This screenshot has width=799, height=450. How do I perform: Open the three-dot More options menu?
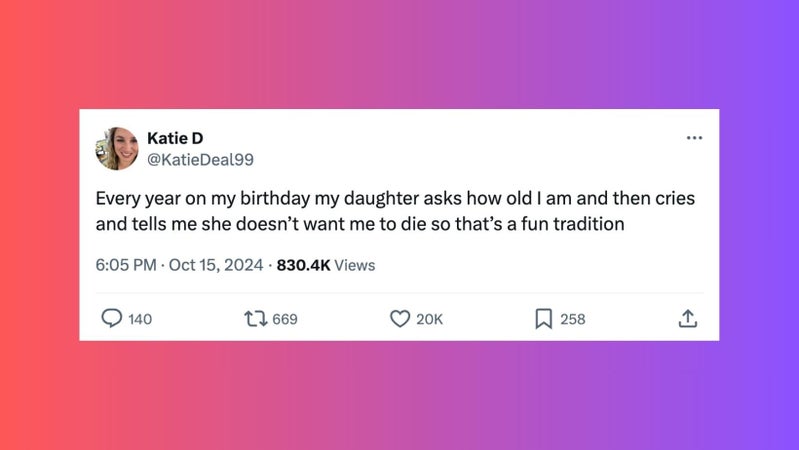pos(694,137)
